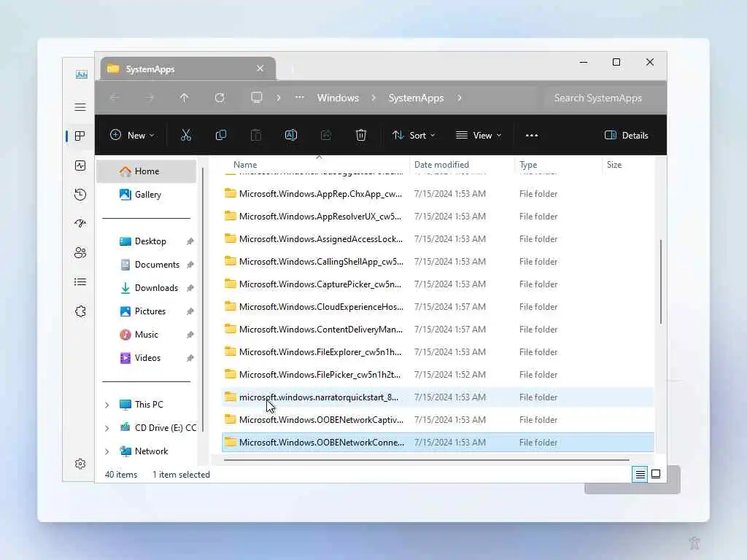Switch to details list view layout

coord(640,474)
